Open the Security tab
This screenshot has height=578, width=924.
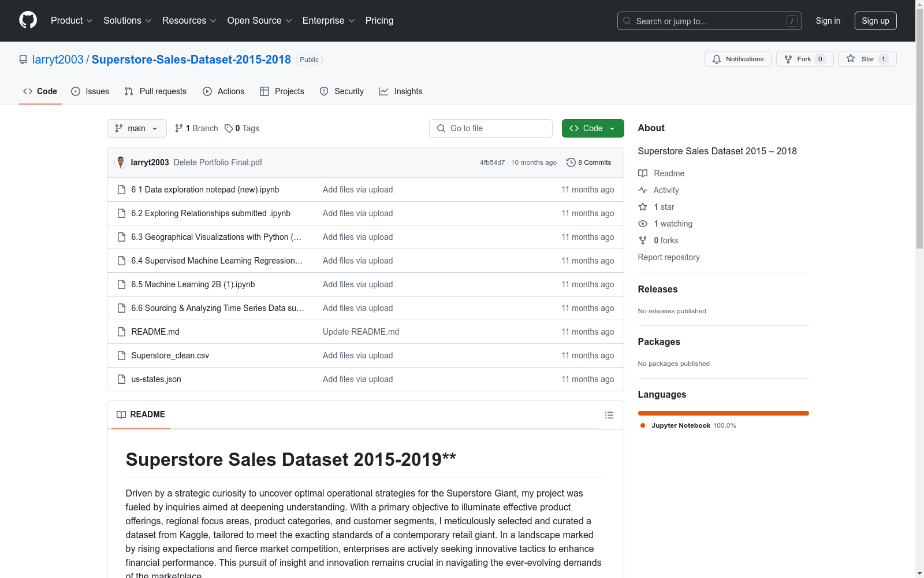[342, 91]
